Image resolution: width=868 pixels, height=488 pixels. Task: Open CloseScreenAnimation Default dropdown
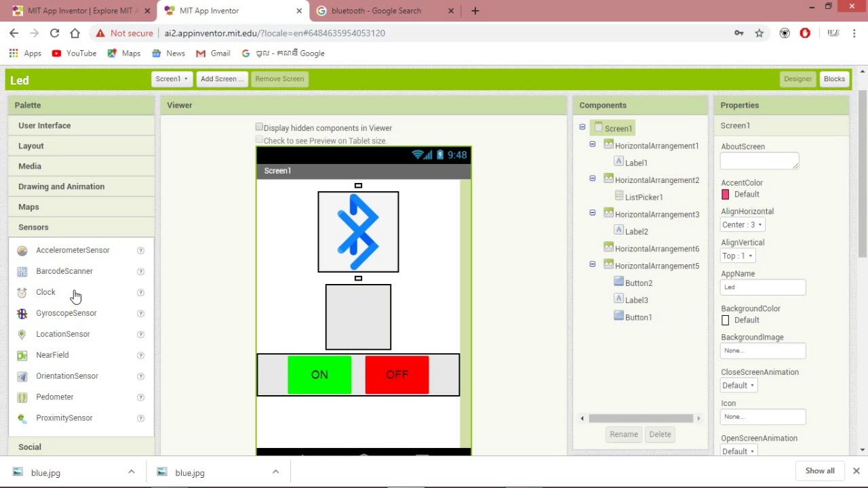click(738, 385)
